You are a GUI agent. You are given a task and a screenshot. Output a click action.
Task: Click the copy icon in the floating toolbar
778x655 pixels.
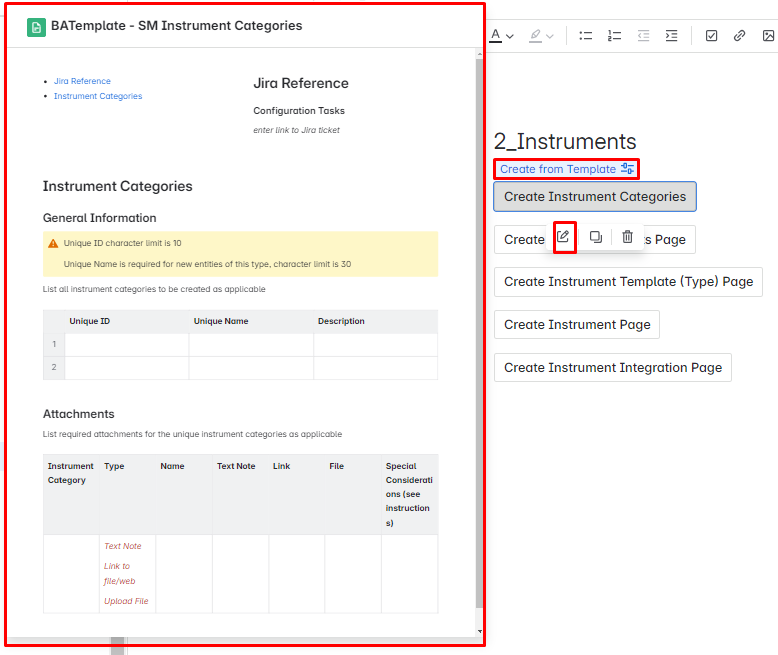point(596,237)
